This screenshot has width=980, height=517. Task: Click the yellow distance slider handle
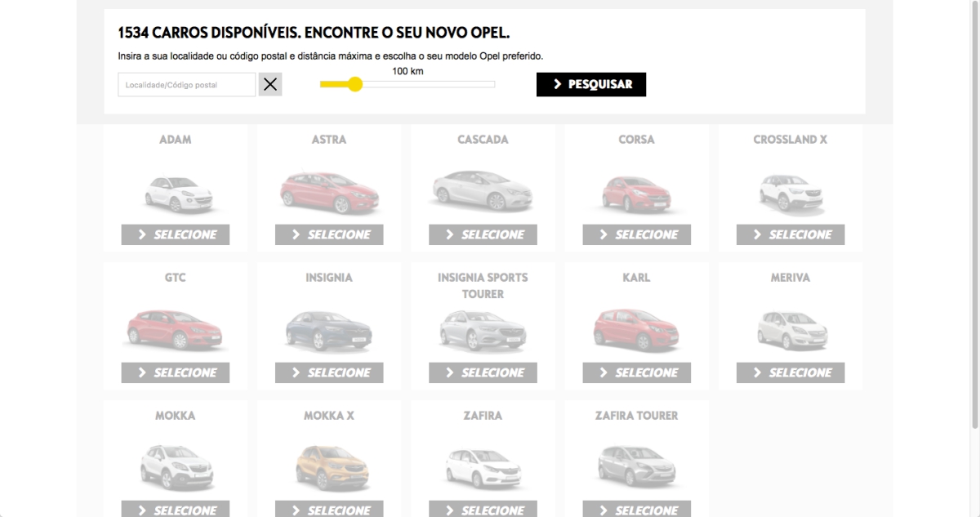coord(354,84)
